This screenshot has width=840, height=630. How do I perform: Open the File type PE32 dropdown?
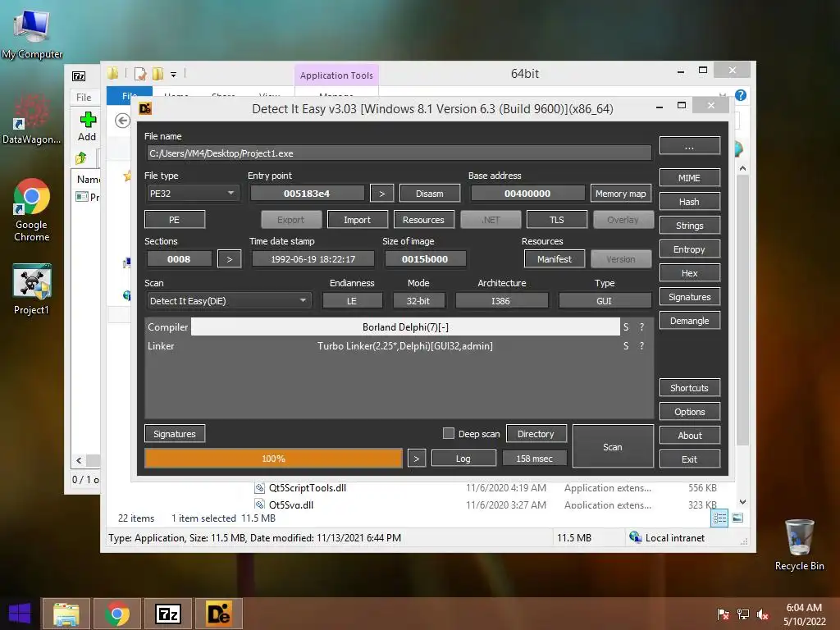pos(192,194)
